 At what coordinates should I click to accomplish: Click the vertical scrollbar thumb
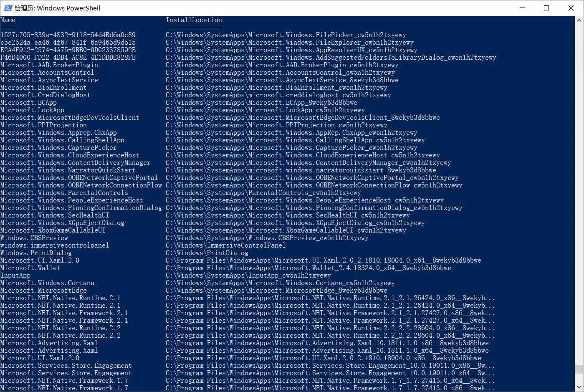pos(579,369)
